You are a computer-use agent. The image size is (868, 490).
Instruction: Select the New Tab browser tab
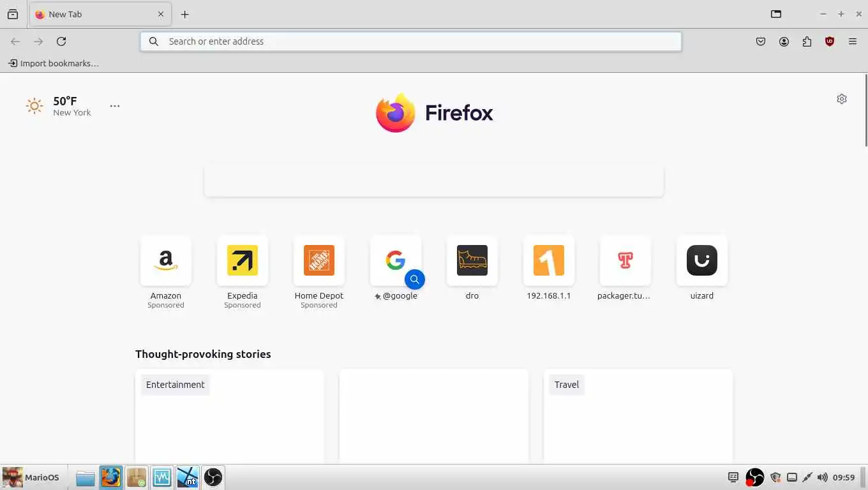100,14
